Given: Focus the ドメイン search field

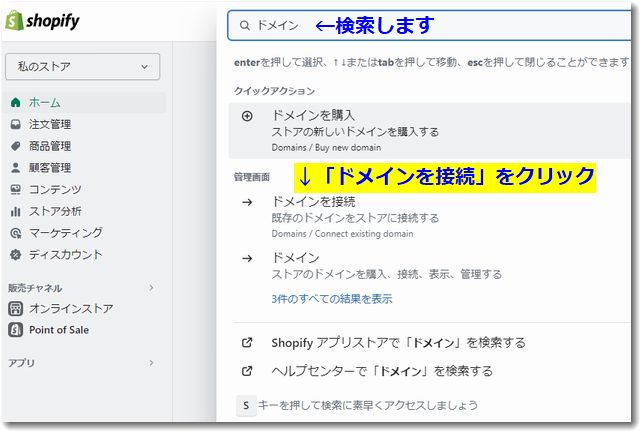Looking at the screenshot, I should coord(429,25).
